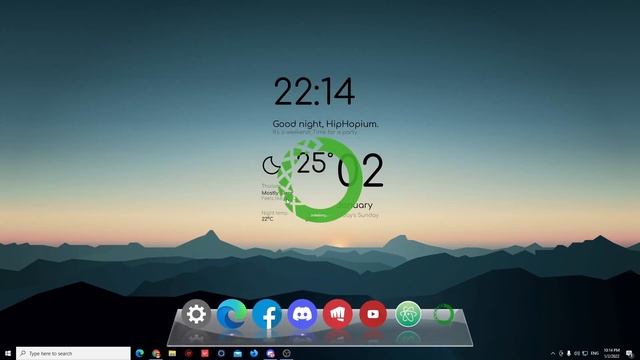Image resolution: width=640 pixels, height=360 pixels.
Task: Click the 22:14 desktop clock widget
Action: (x=314, y=92)
